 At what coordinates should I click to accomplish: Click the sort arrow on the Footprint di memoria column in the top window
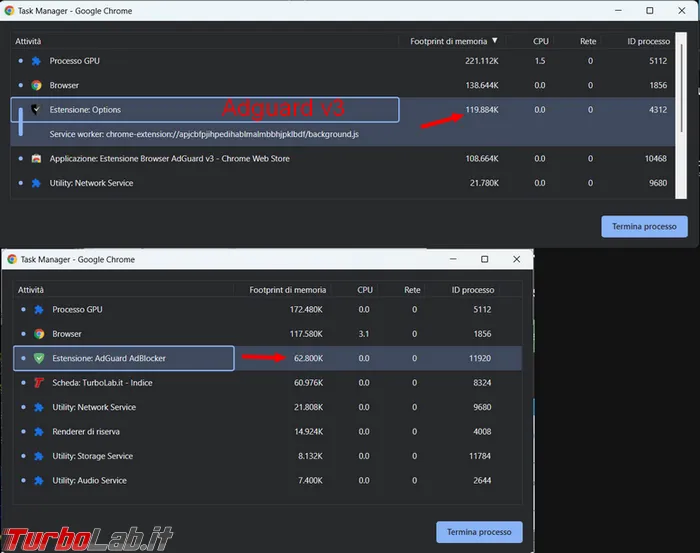pyautogui.click(x=495, y=41)
